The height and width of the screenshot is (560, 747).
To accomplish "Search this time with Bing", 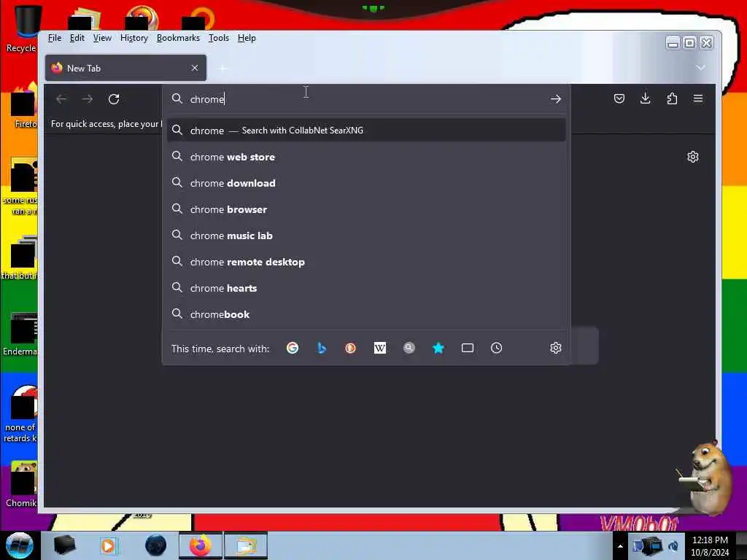I will tap(322, 348).
